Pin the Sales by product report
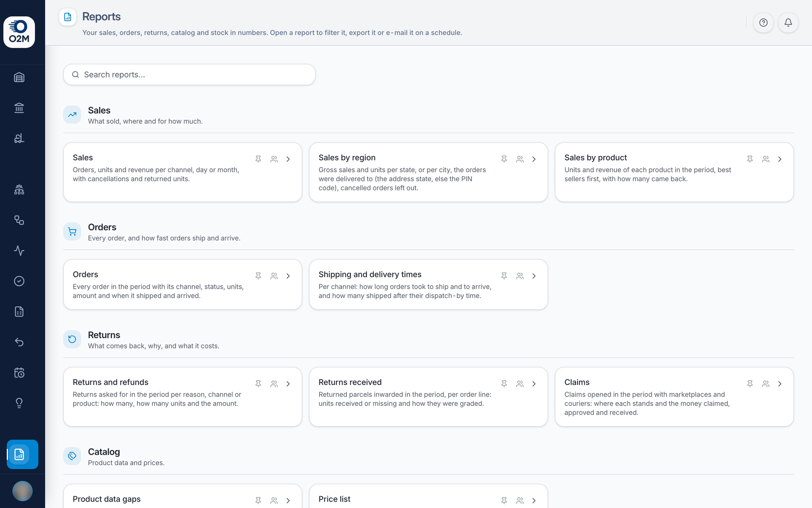Image resolution: width=812 pixels, height=508 pixels. [x=750, y=159]
